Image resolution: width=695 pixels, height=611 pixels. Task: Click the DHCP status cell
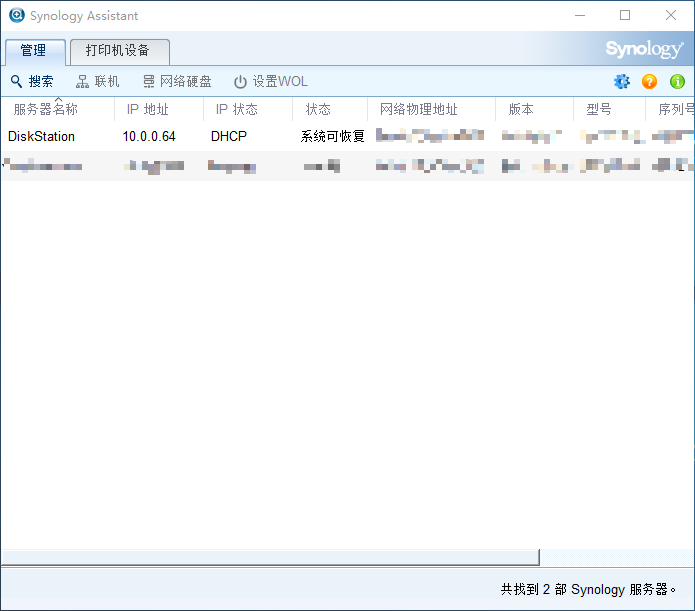pyautogui.click(x=229, y=136)
